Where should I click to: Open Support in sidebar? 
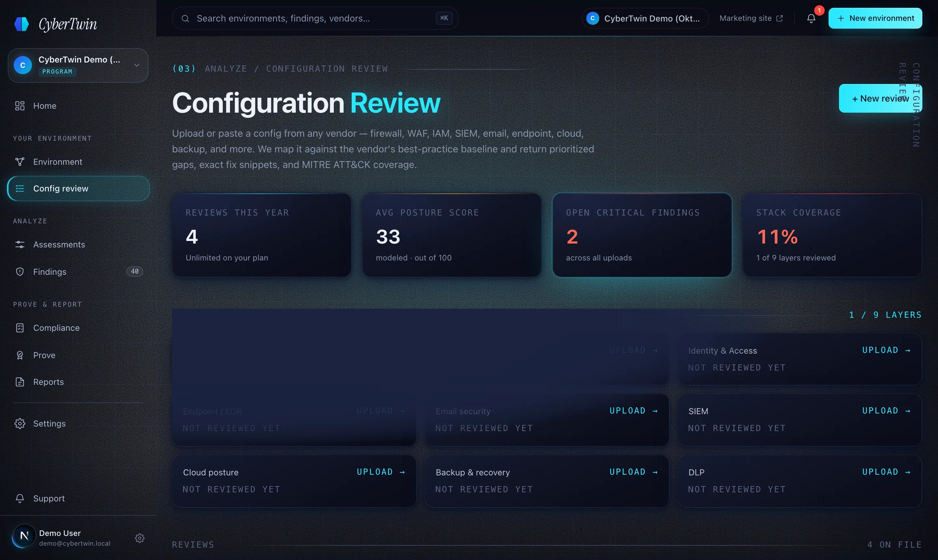click(78, 498)
